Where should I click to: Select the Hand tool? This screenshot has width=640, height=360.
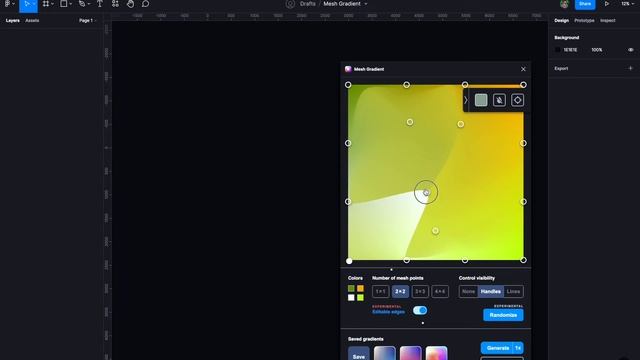[x=130, y=4]
